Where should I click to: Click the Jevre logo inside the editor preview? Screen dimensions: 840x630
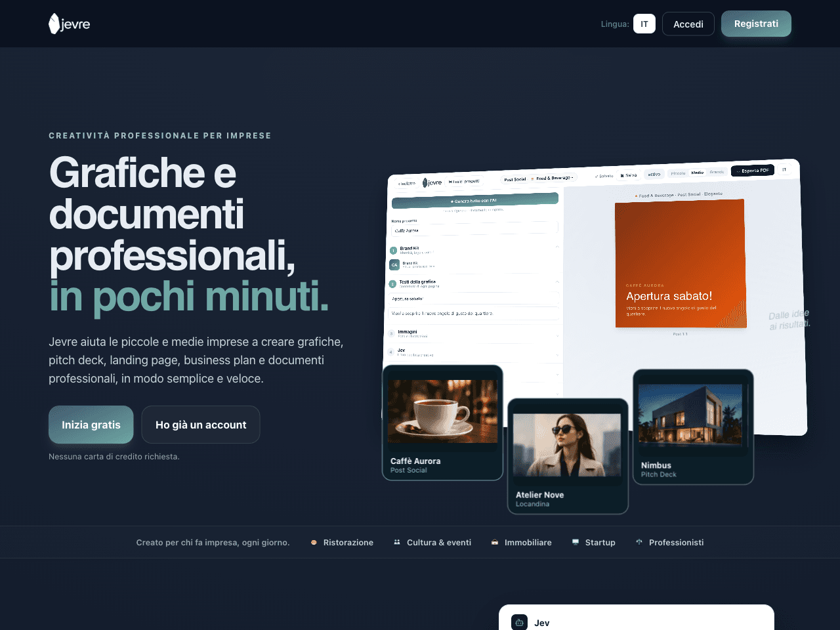(432, 182)
